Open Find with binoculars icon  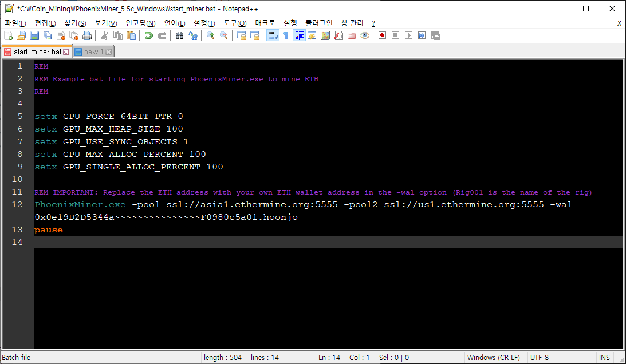click(180, 35)
